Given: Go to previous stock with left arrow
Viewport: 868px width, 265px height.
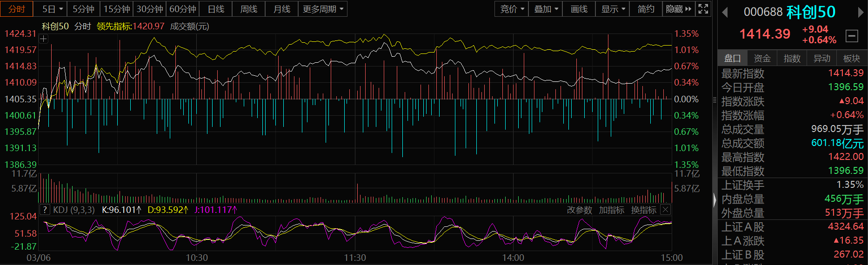Looking at the screenshot, I should pyautogui.click(x=724, y=12).
